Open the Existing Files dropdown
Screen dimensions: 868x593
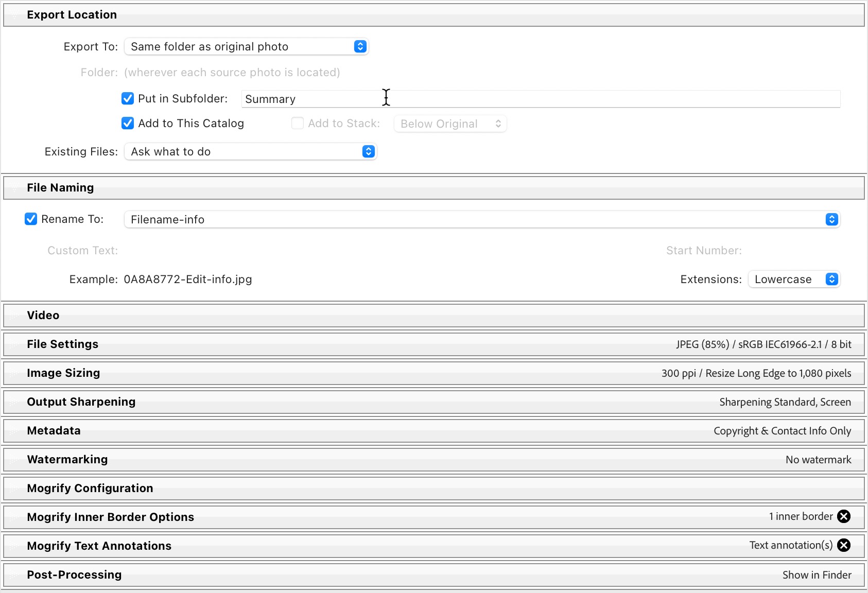pos(251,152)
